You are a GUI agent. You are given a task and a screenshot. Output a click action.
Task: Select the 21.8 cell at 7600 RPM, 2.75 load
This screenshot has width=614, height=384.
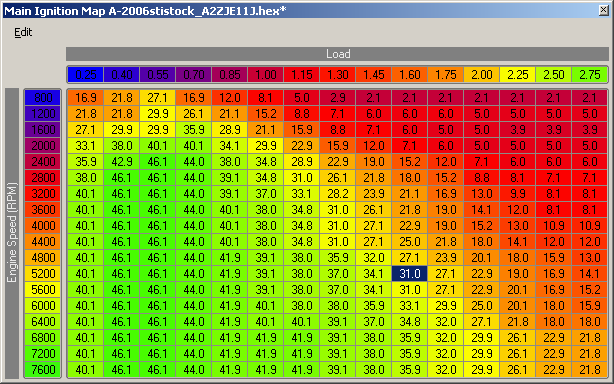tap(589, 370)
